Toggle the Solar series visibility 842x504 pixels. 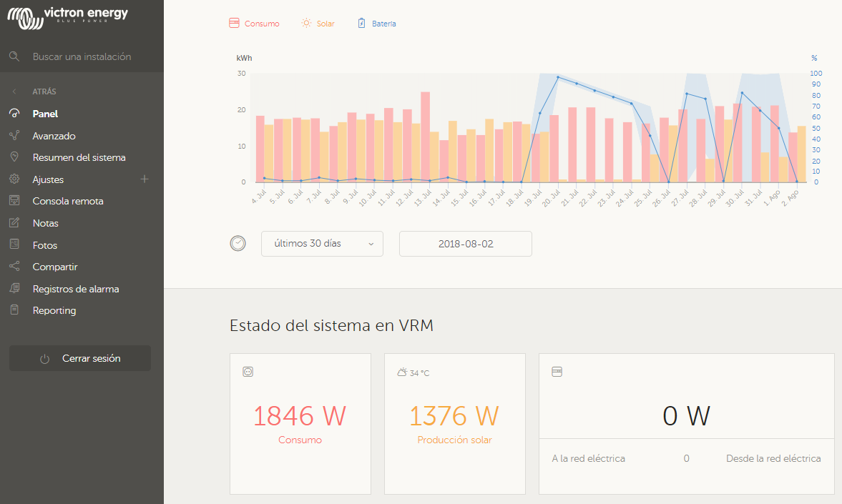tap(318, 23)
